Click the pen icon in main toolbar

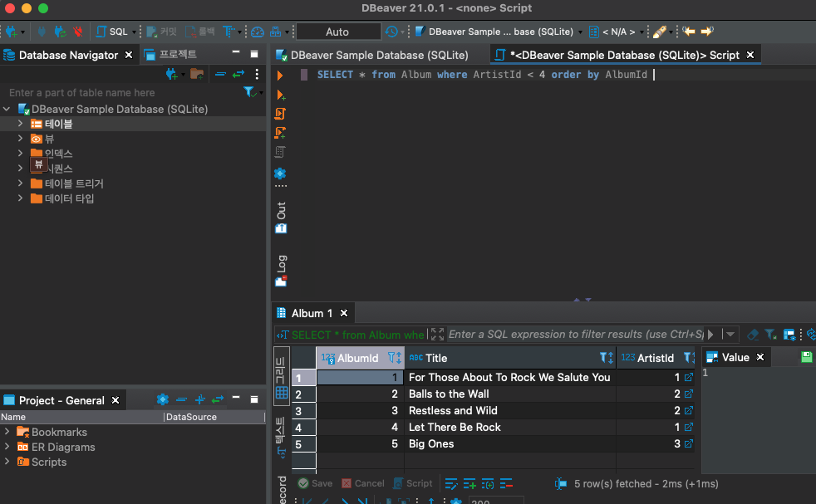point(659,32)
